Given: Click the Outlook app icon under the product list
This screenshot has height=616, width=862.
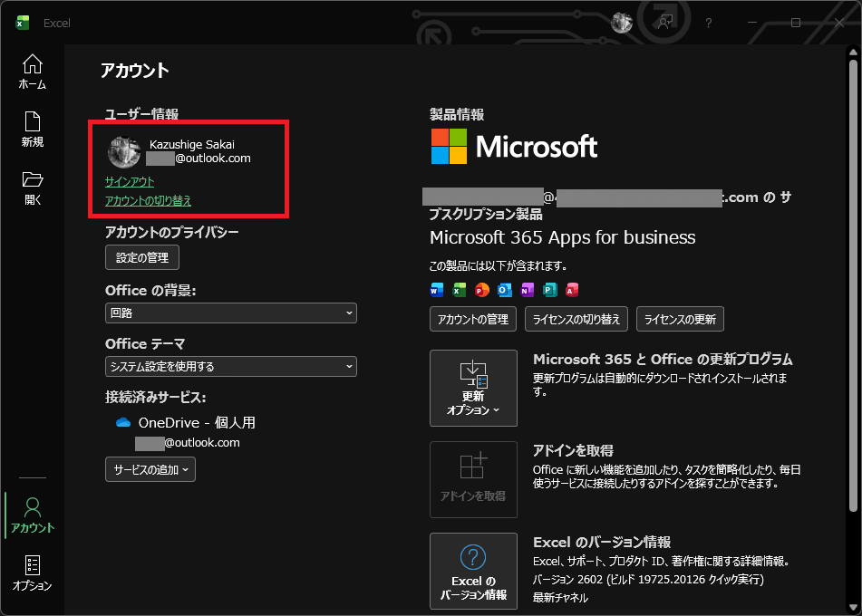Looking at the screenshot, I should (504, 290).
